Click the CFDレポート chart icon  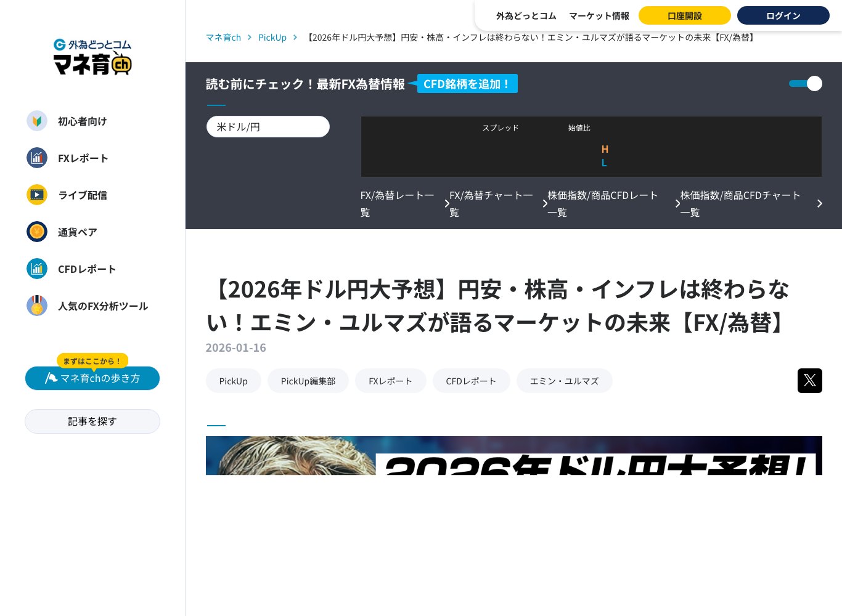point(37,269)
